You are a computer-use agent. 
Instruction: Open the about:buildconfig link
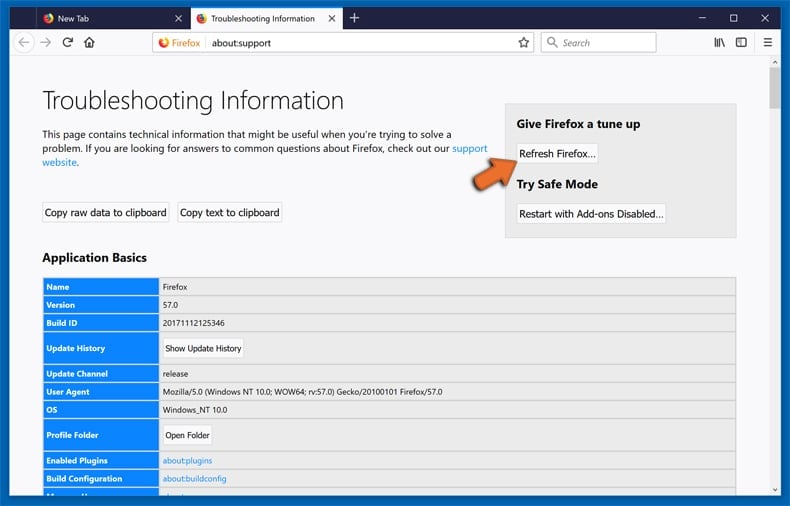[x=194, y=479]
